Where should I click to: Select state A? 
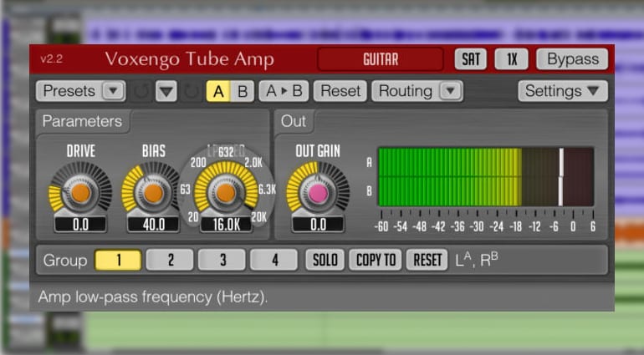tap(218, 91)
